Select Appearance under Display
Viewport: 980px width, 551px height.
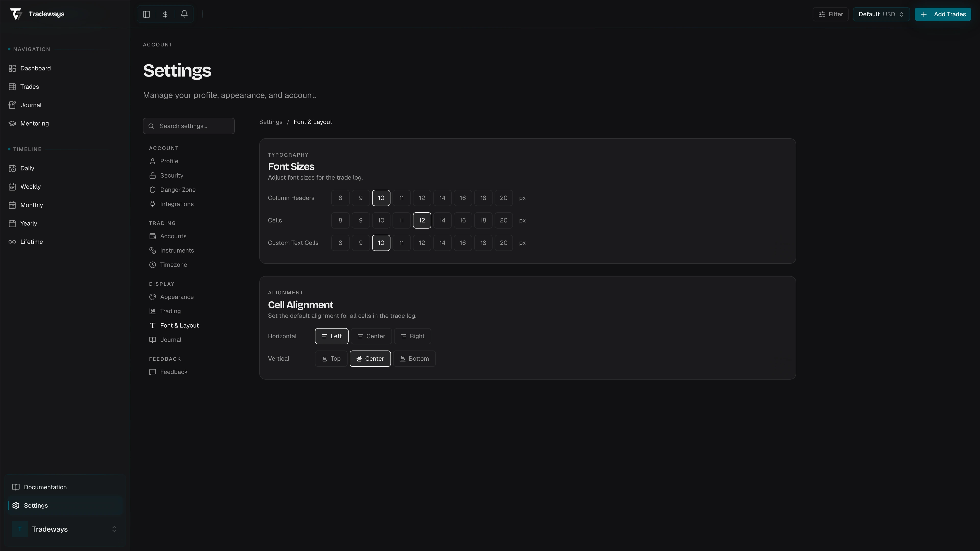(177, 297)
